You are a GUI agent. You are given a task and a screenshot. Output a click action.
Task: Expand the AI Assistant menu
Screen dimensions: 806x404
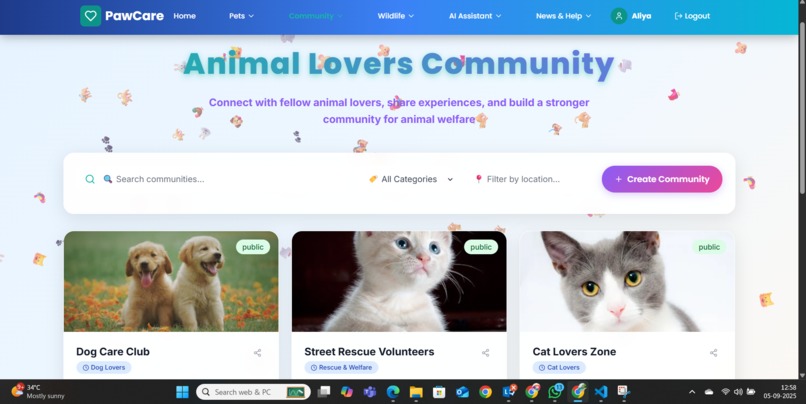(475, 16)
